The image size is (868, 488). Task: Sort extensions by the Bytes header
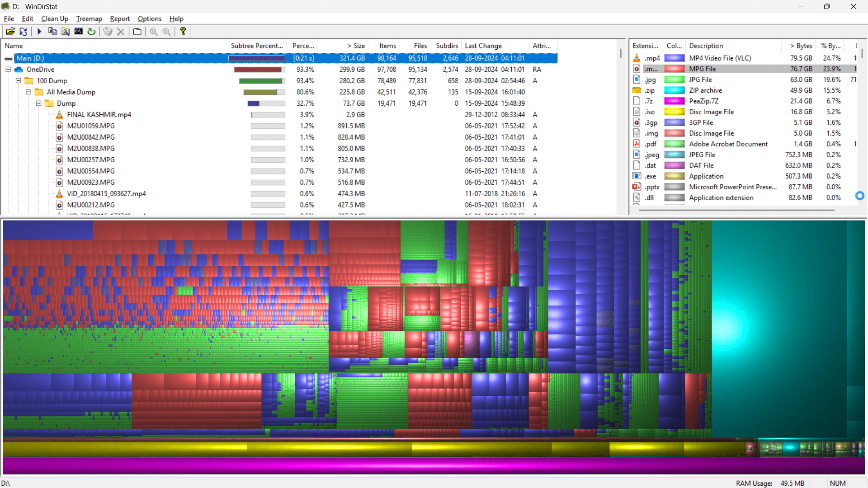(x=799, y=46)
